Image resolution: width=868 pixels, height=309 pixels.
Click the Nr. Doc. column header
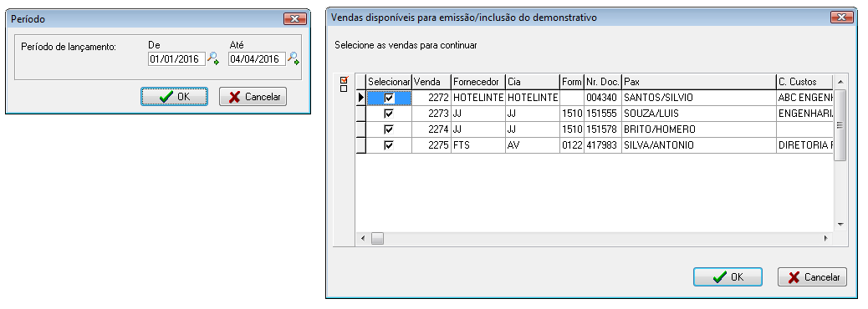[x=602, y=82]
